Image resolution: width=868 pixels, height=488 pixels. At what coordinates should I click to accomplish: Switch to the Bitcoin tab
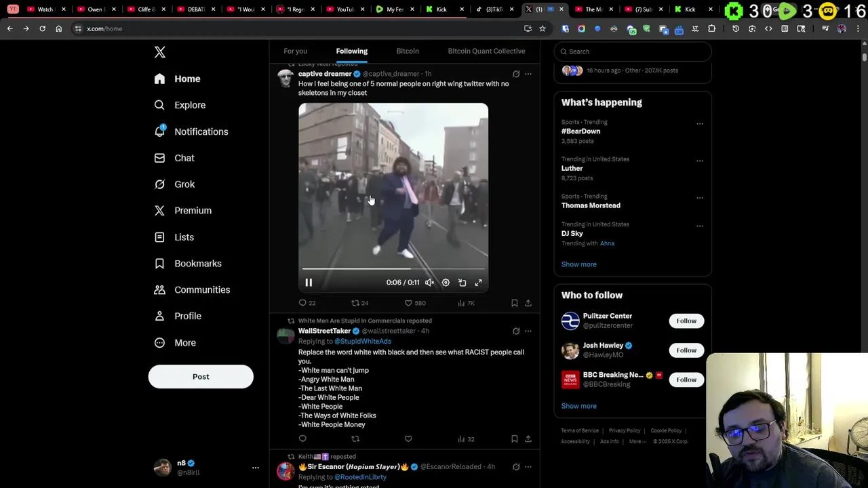point(408,51)
